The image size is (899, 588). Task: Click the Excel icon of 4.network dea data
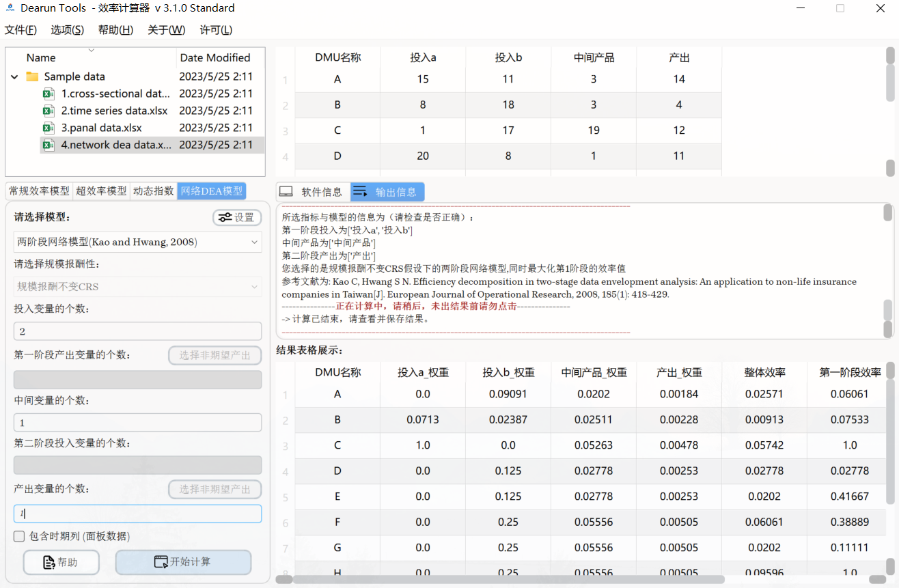(x=48, y=145)
